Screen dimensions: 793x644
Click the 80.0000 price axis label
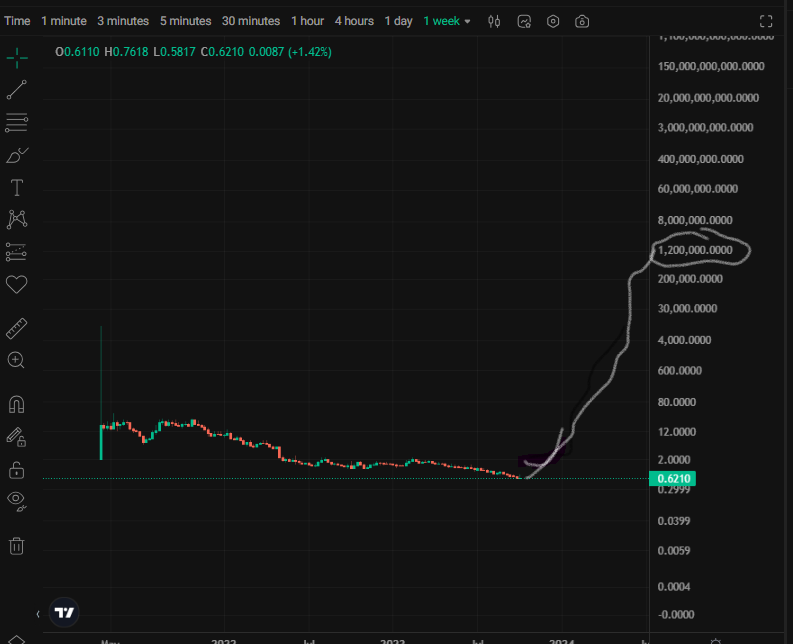(x=677, y=402)
